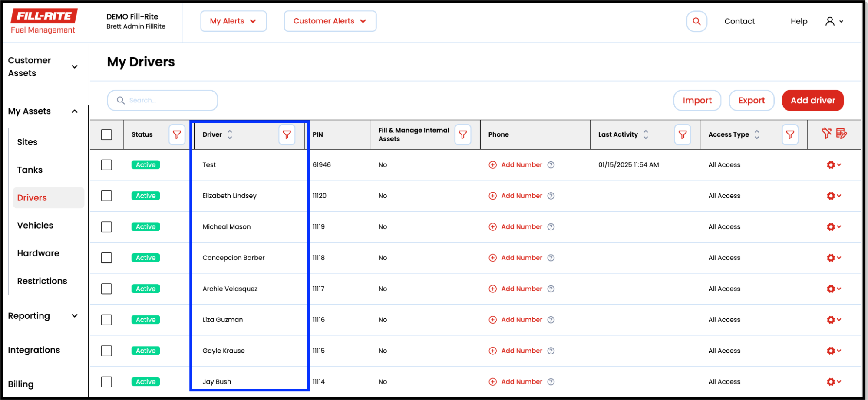Open the user profile icon menu

834,21
